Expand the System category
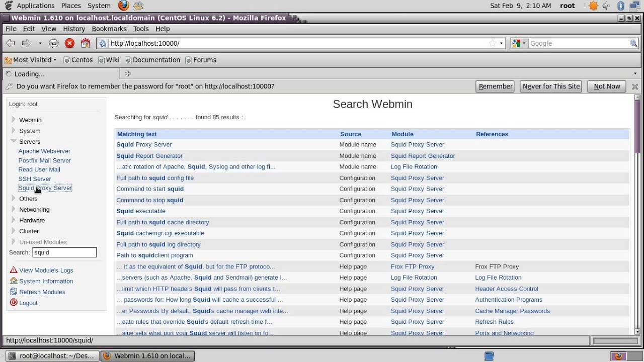The width and height of the screenshot is (644, 362). tap(14, 131)
